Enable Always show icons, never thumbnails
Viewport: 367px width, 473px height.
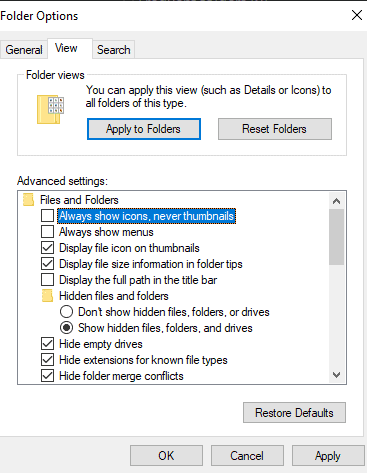[47, 216]
